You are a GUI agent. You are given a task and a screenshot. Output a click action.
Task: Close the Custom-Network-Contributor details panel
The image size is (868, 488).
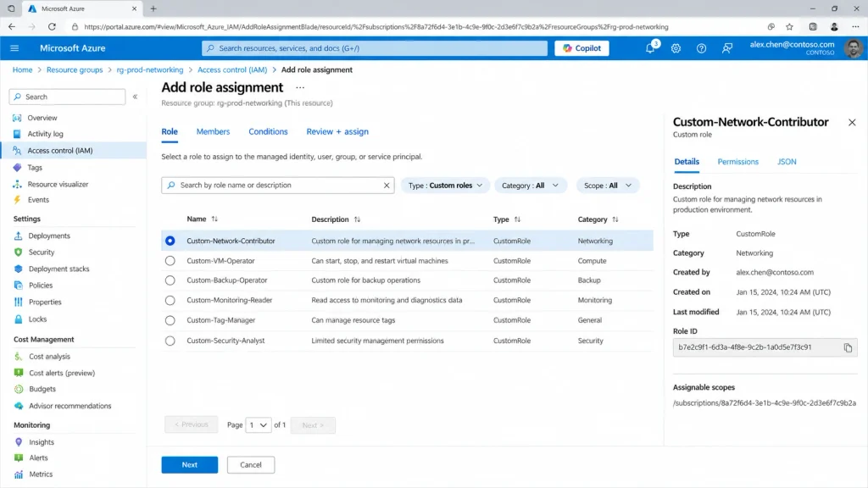(x=852, y=122)
